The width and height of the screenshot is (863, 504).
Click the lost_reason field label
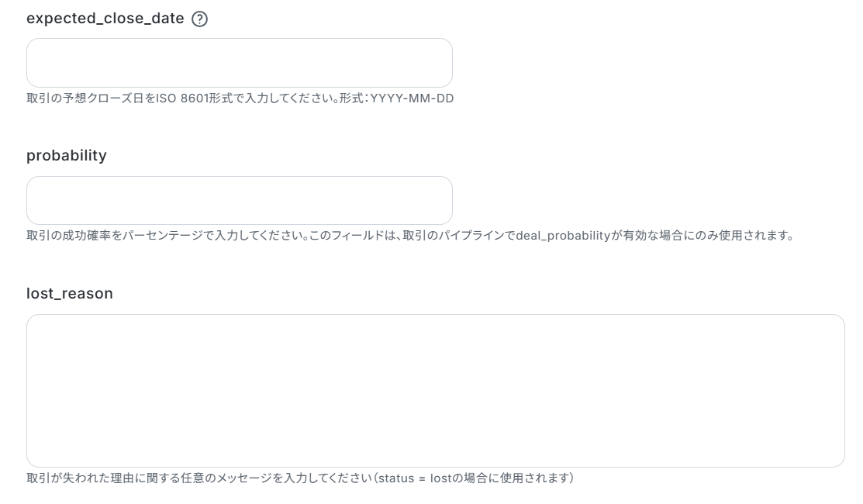(x=70, y=294)
